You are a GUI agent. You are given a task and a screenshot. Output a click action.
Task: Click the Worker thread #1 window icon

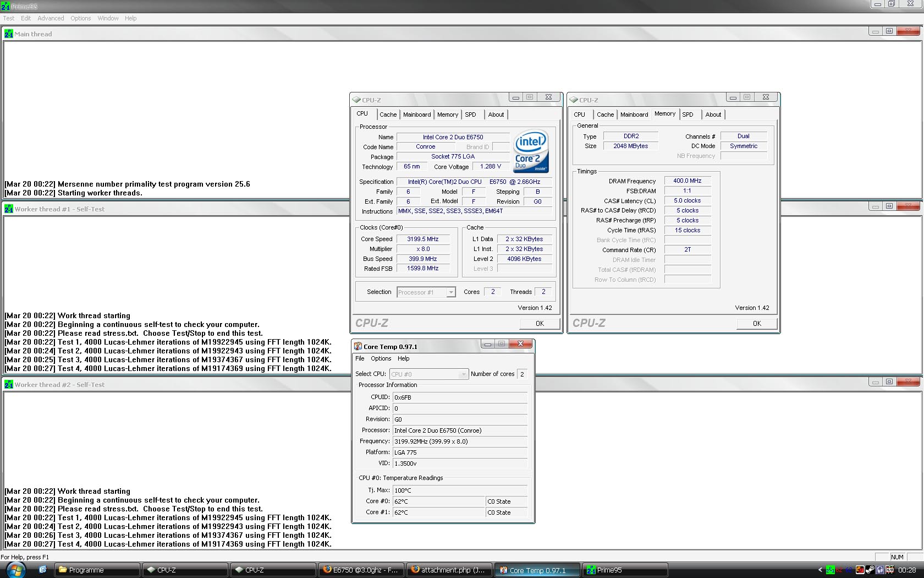coord(9,209)
